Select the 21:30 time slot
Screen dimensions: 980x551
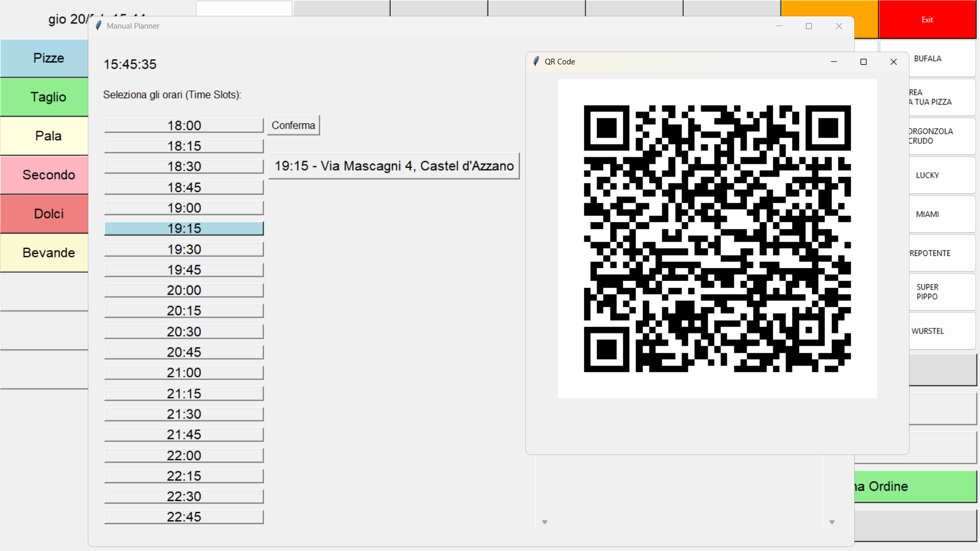pyautogui.click(x=184, y=414)
